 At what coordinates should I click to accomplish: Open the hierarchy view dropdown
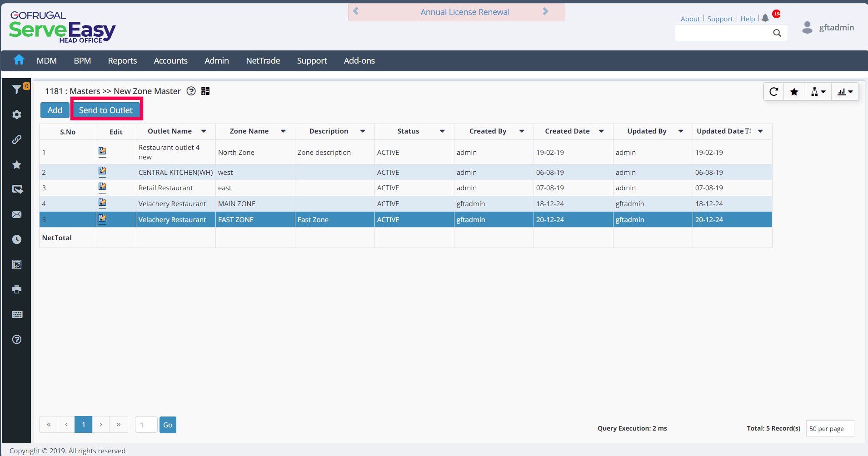(818, 92)
